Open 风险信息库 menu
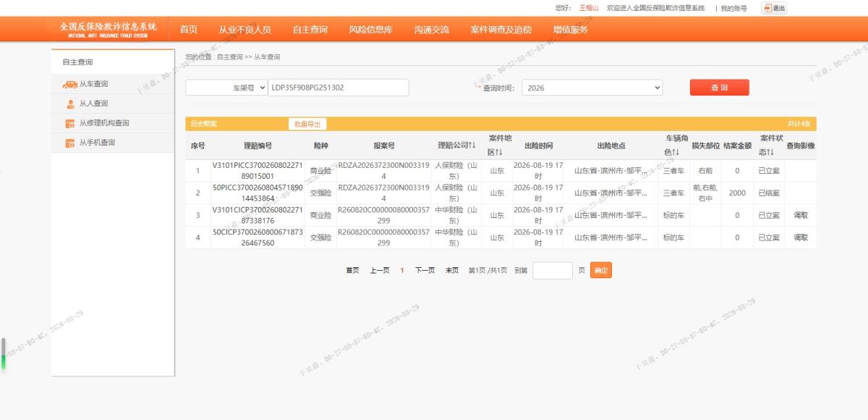The image size is (868, 420). click(x=371, y=30)
